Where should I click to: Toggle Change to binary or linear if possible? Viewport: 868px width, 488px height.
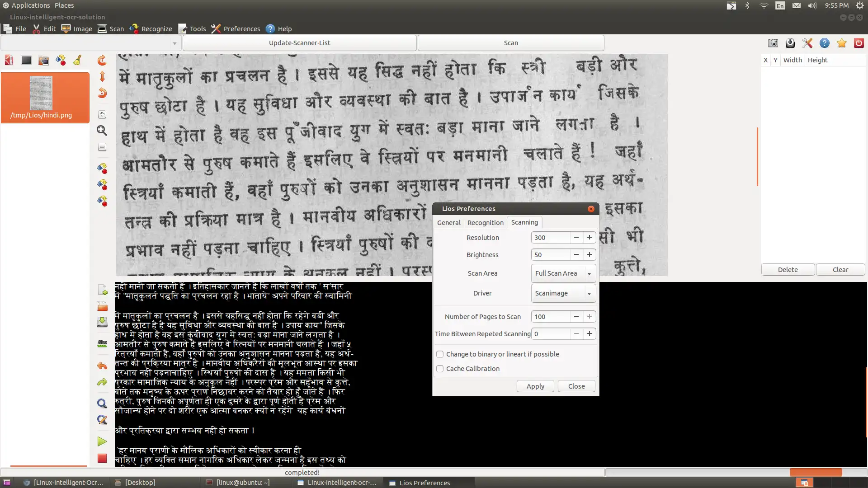439,353
